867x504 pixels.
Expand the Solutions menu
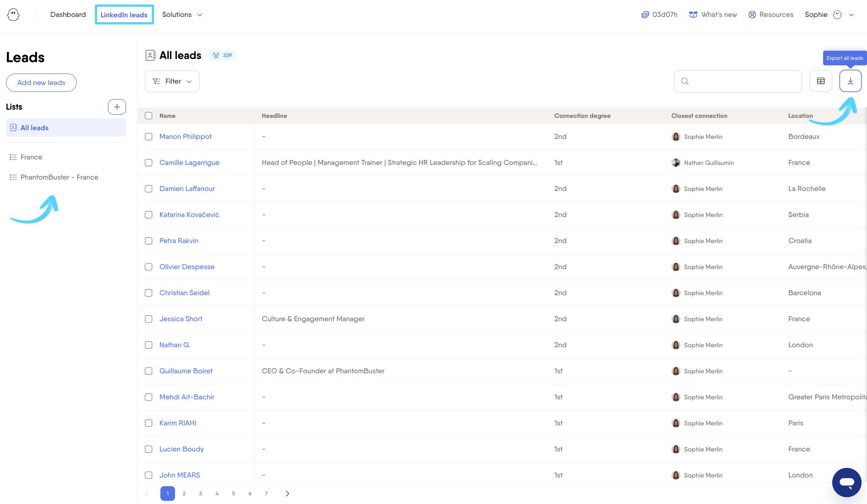[182, 15]
